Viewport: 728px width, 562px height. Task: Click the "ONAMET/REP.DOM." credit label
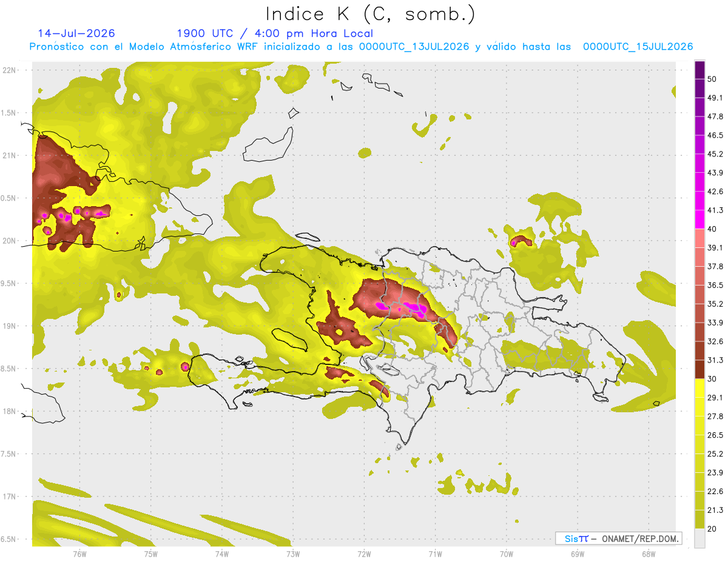coord(641,538)
